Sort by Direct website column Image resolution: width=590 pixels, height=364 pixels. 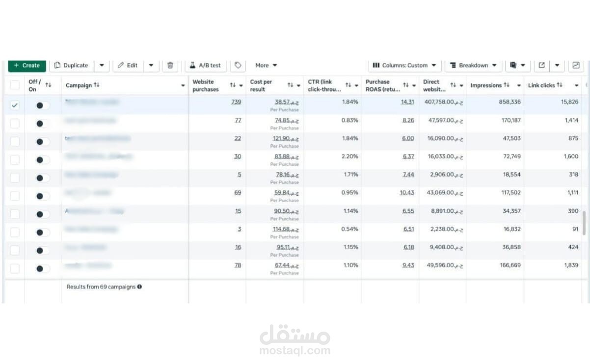click(453, 85)
